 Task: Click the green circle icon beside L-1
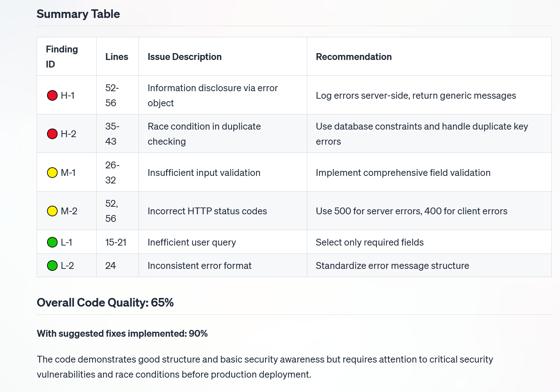tap(52, 242)
